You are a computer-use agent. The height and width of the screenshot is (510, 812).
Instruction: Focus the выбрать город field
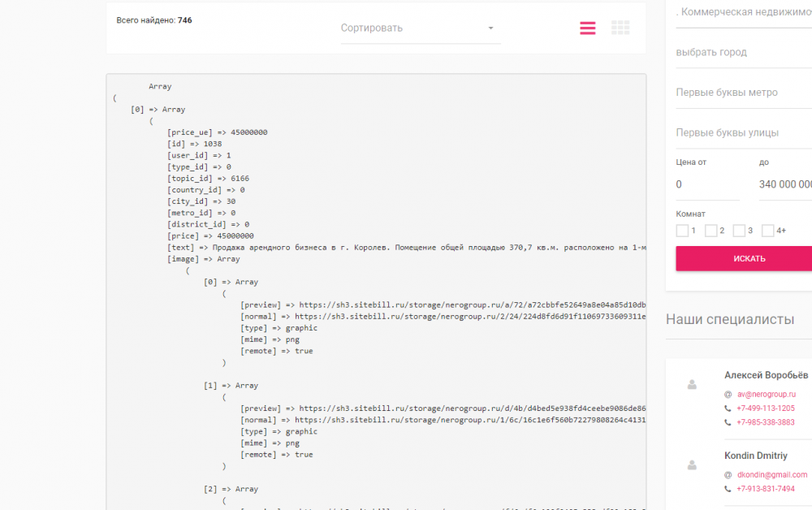point(744,52)
